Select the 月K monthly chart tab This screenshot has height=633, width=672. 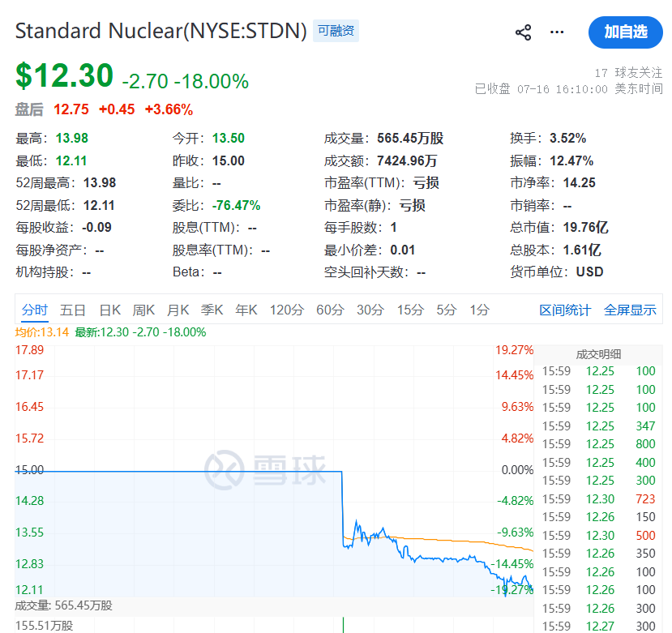(178, 310)
